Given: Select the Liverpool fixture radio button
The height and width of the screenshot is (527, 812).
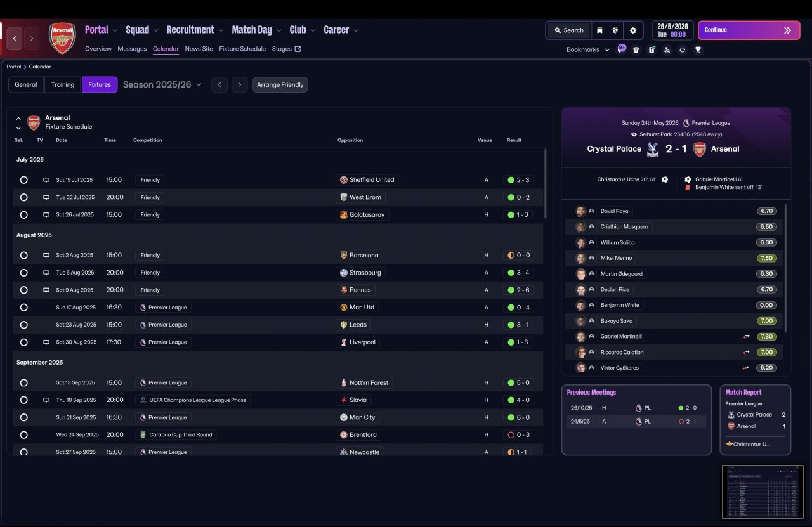Looking at the screenshot, I should click(23, 342).
